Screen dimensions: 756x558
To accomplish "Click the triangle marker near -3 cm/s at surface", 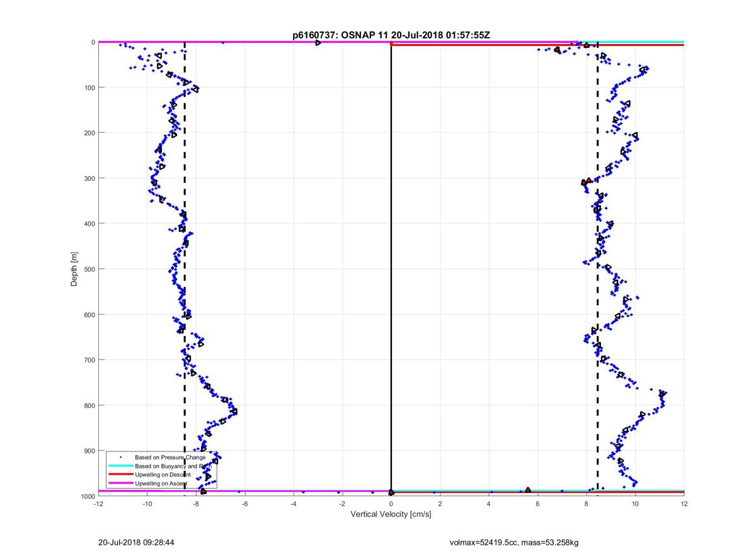I will tap(318, 42).
